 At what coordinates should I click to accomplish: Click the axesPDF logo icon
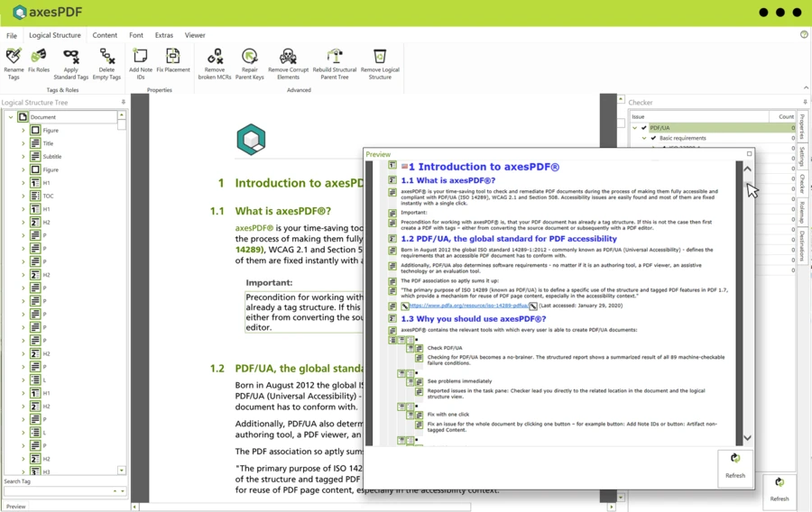(x=20, y=12)
